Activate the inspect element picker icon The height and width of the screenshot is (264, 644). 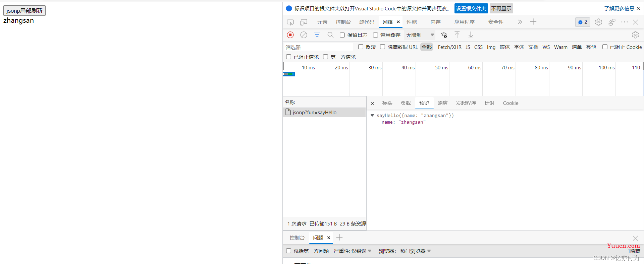[290, 22]
